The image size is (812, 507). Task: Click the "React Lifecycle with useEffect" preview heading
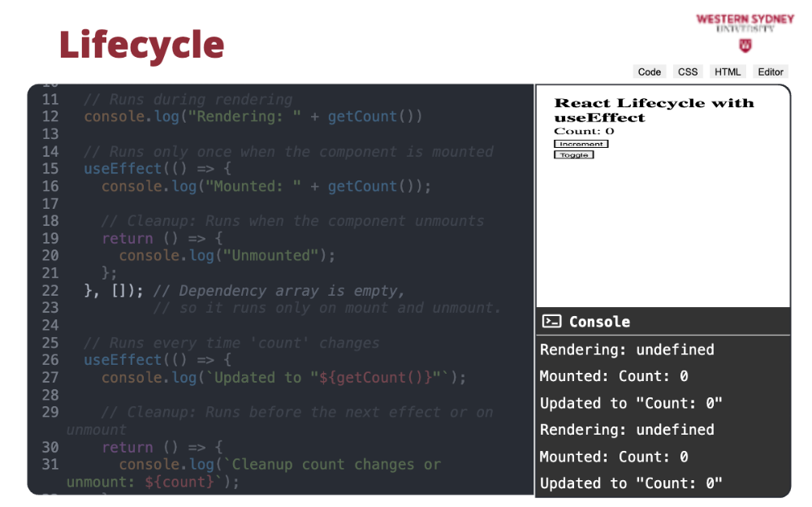[654, 110]
